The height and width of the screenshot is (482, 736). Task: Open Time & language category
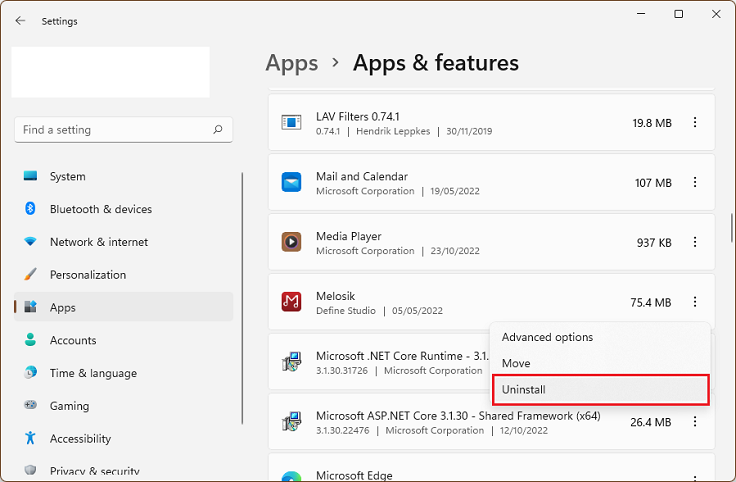click(123, 373)
